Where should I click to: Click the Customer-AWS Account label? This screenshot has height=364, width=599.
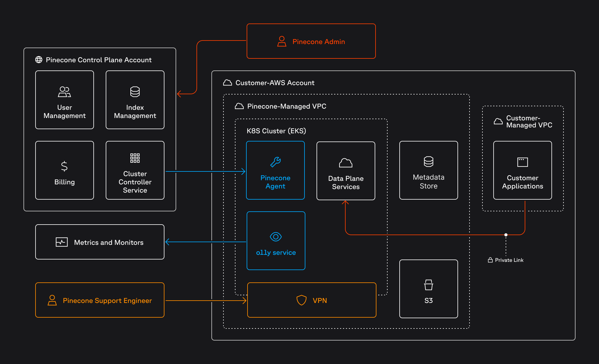pyautogui.click(x=275, y=83)
